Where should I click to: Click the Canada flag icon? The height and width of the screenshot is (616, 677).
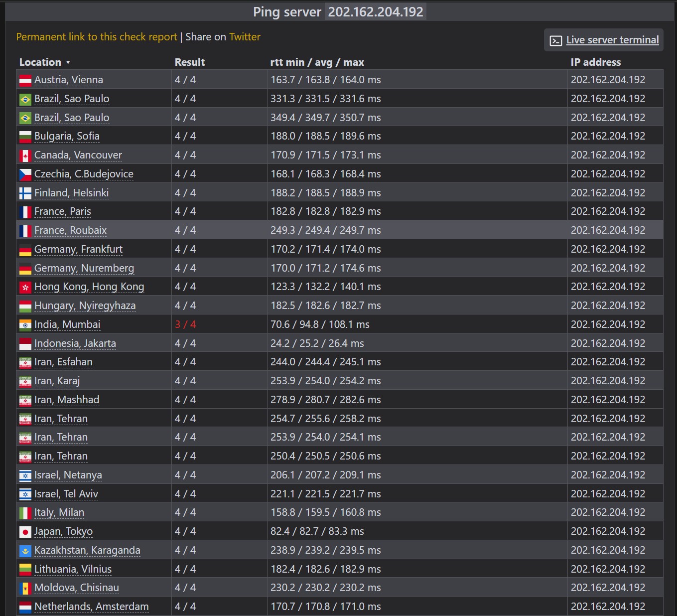tap(25, 155)
